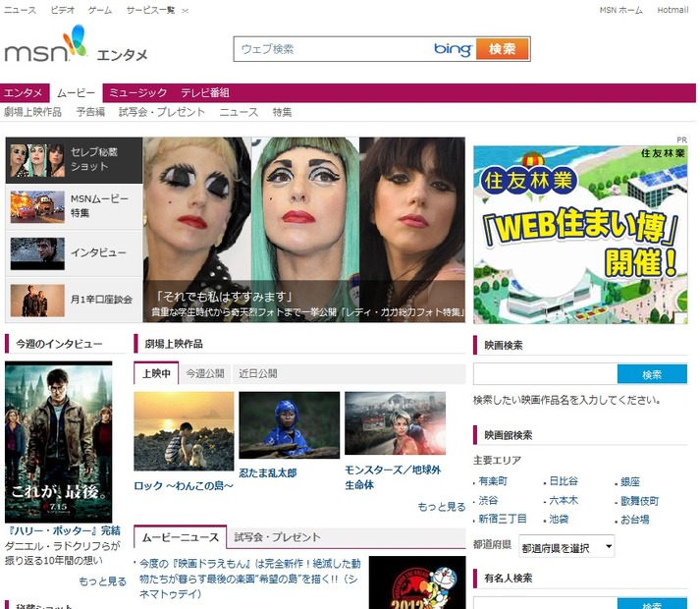The height and width of the screenshot is (609, 700).
Task: Select the ミュージック navigation tab
Action: tap(138, 93)
